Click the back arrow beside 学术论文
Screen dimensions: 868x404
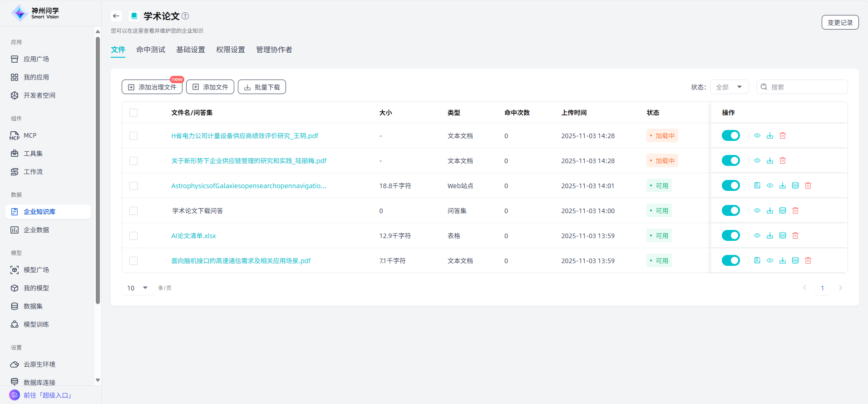click(x=116, y=16)
